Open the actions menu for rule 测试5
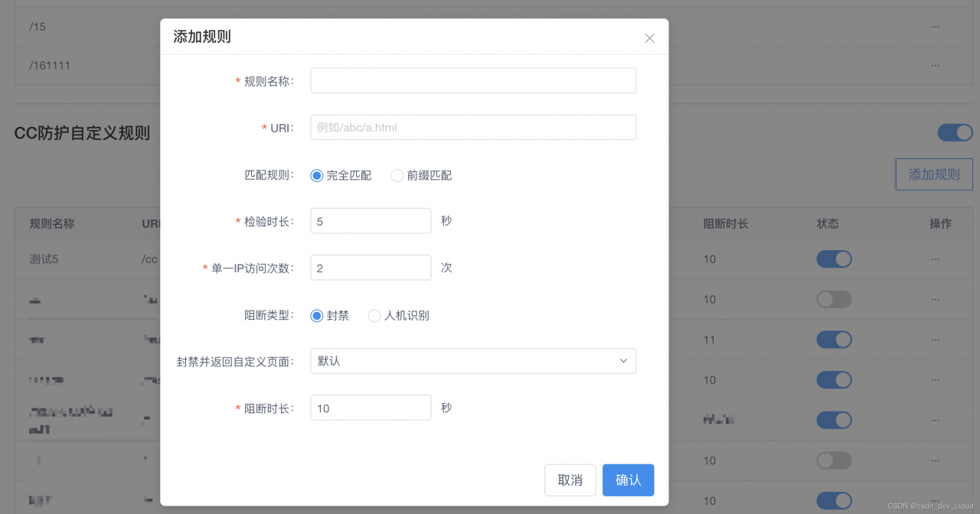The image size is (980, 514). [934, 259]
